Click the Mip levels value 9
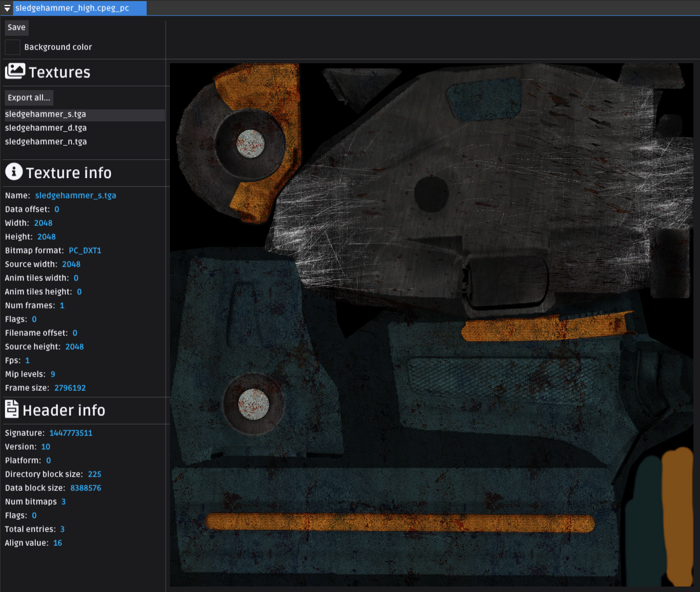The height and width of the screenshot is (592, 700). [x=53, y=374]
